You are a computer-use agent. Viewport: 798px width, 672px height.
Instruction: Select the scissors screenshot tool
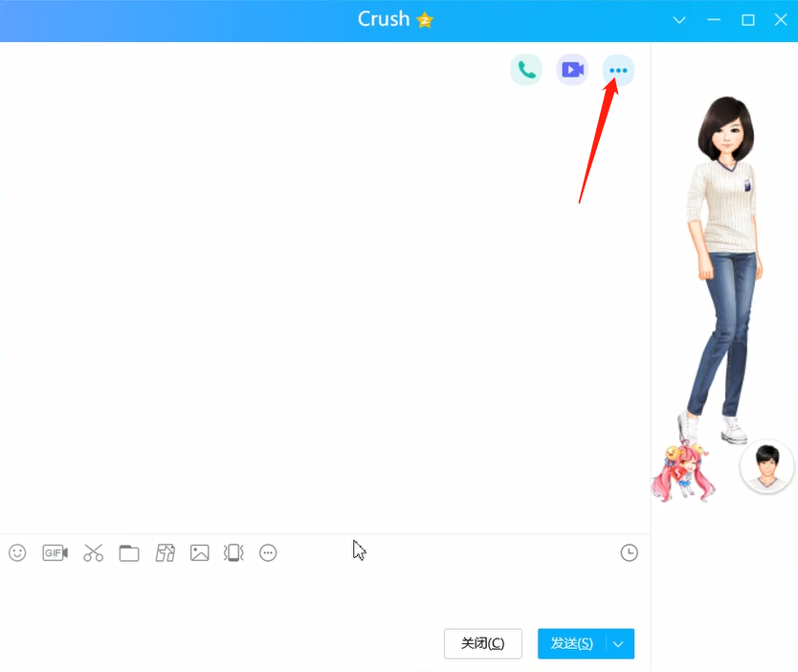pyautogui.click(x=93, y=553)
